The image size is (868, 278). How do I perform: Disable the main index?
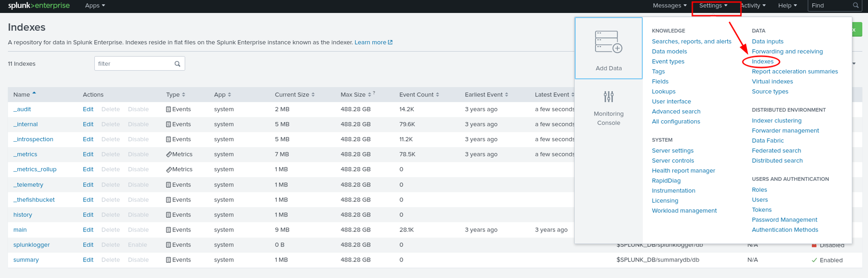pyautogui.click(x=138, y=230)
